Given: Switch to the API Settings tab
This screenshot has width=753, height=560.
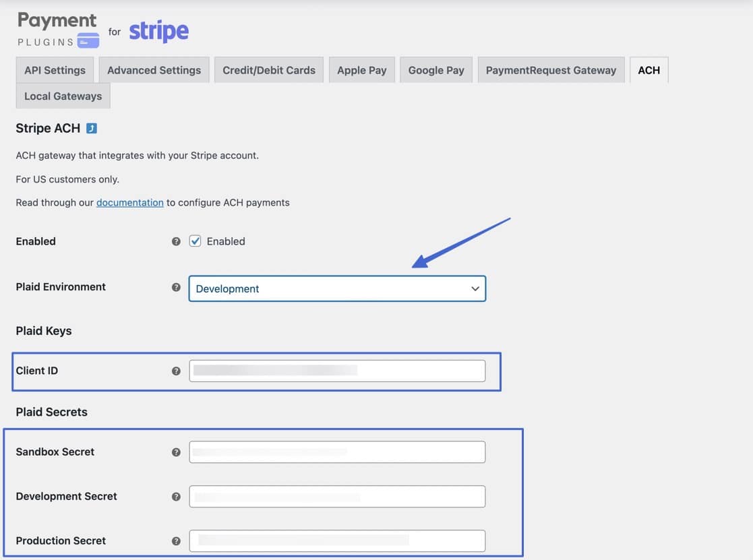Looking at the screenshot, I should (x=55, y=69).
